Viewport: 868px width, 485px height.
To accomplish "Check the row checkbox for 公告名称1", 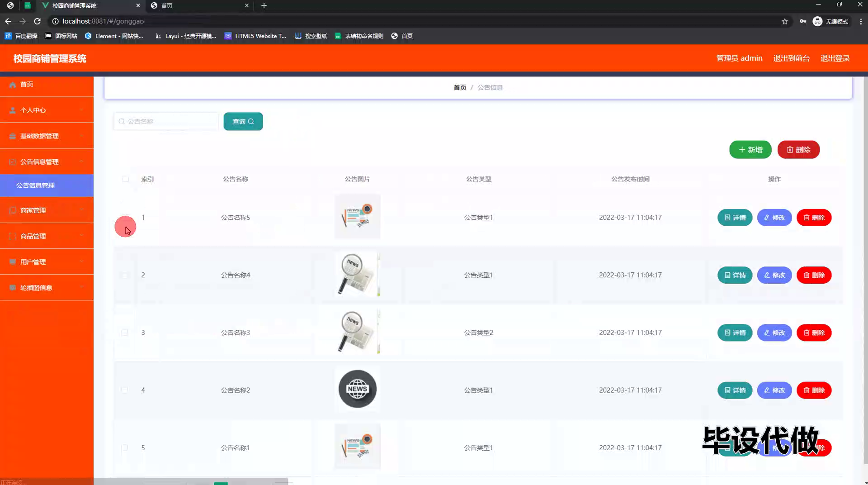I will (125, 448).
